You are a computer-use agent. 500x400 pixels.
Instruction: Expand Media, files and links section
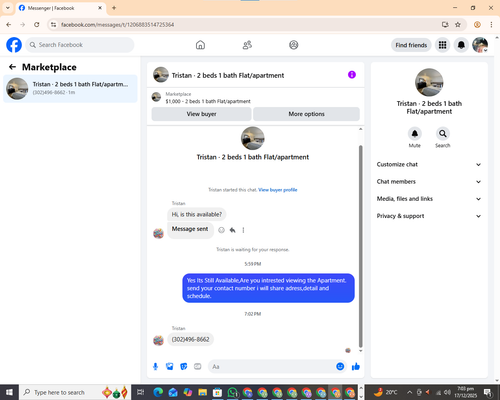click(x=429, y=199)
